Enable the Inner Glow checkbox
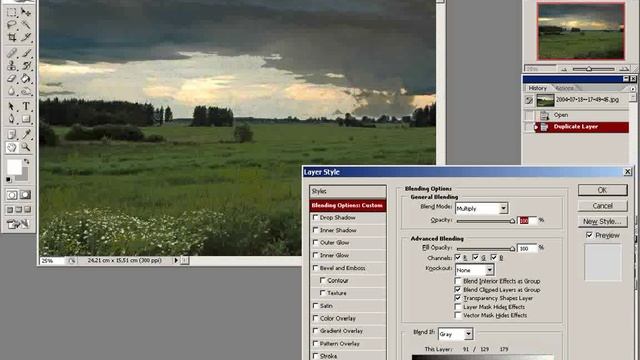This screenshot has height=360, width=640. point(316,255)
